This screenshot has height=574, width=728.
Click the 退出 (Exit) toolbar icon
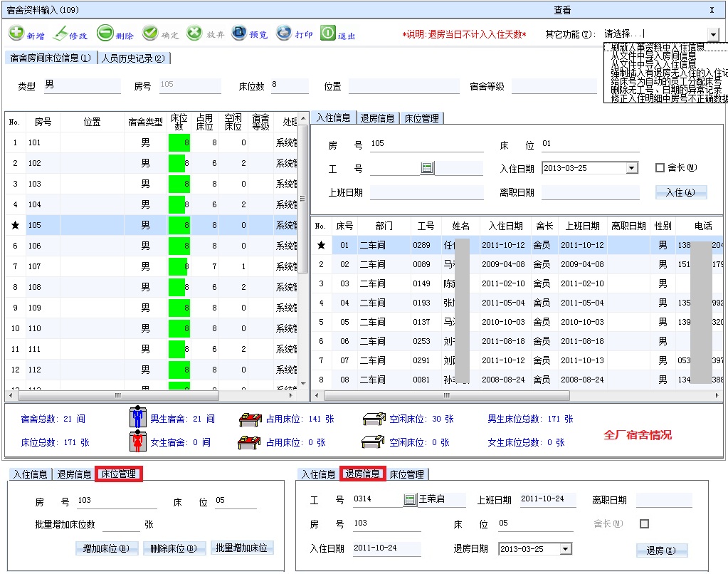[327, 33]
